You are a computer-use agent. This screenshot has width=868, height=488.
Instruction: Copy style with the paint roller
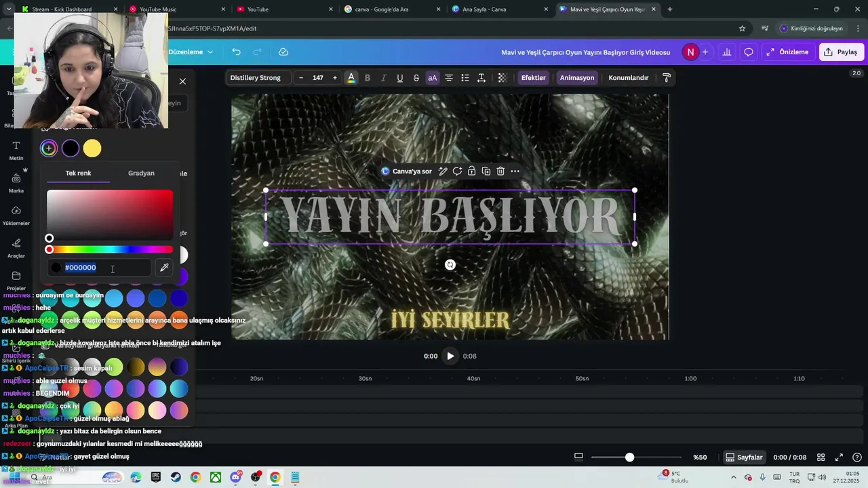point(667,78)
